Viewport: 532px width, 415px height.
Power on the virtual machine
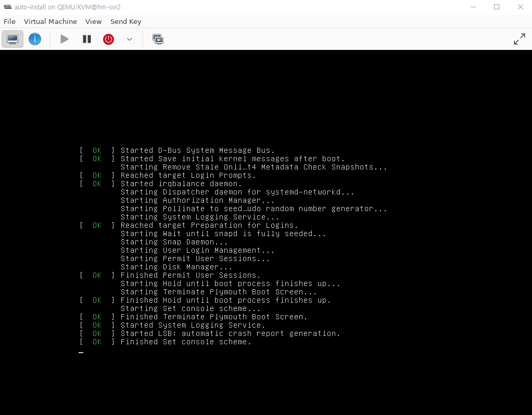[x=65, y=39]
